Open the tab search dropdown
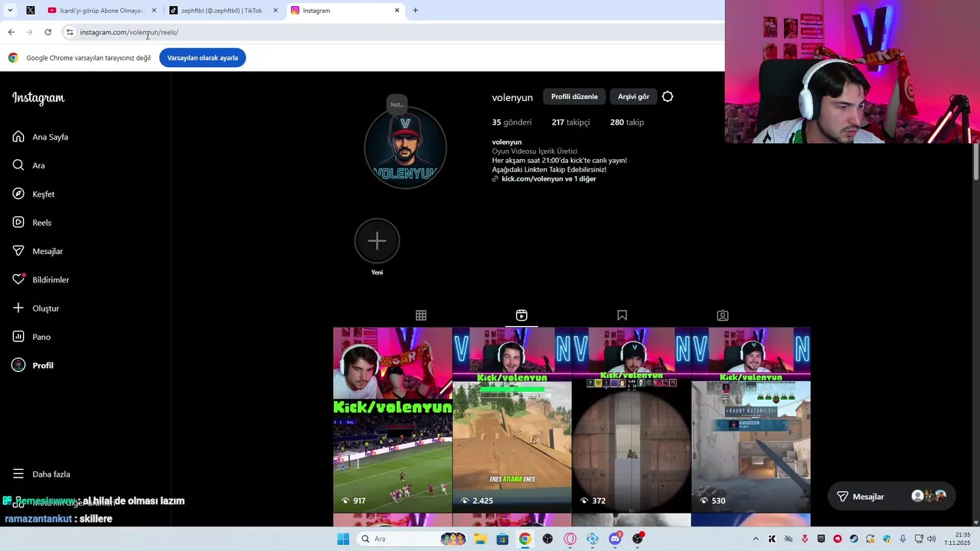The width and height of the screenshot is (980, 551). tap(10, 11)
